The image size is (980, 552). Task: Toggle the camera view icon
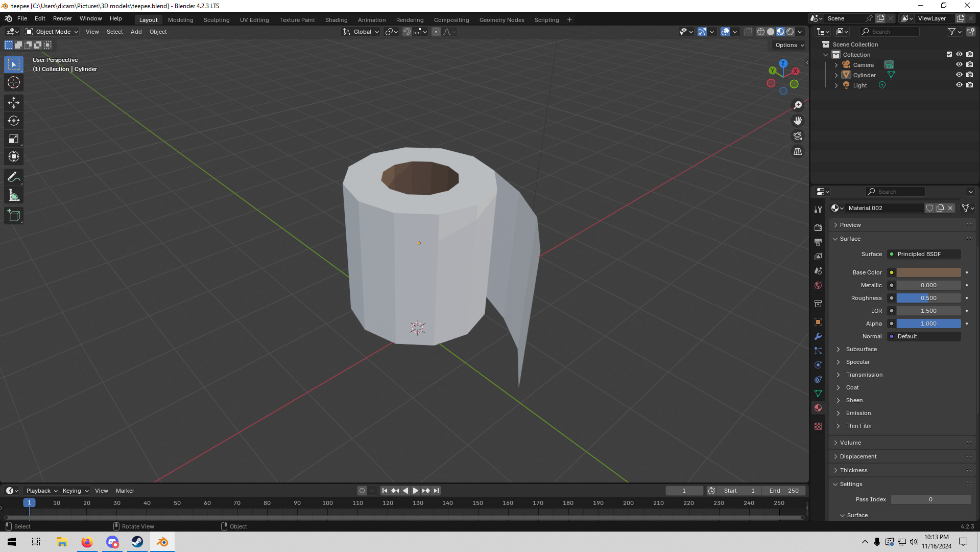[798, 136]
